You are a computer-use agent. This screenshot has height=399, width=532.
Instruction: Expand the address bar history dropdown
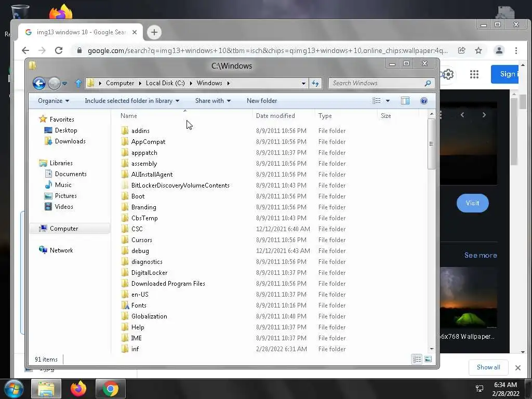click(303, 84)
